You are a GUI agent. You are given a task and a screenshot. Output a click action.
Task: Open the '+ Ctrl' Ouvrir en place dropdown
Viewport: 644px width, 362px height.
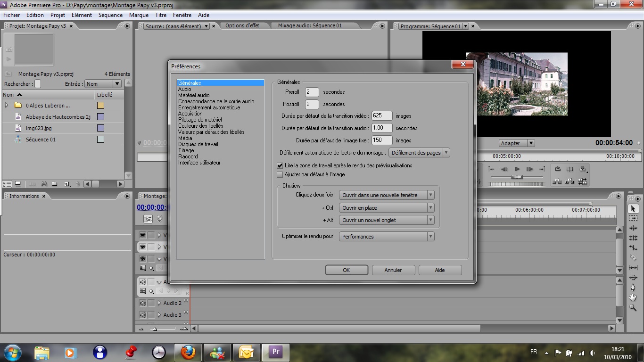387,208
